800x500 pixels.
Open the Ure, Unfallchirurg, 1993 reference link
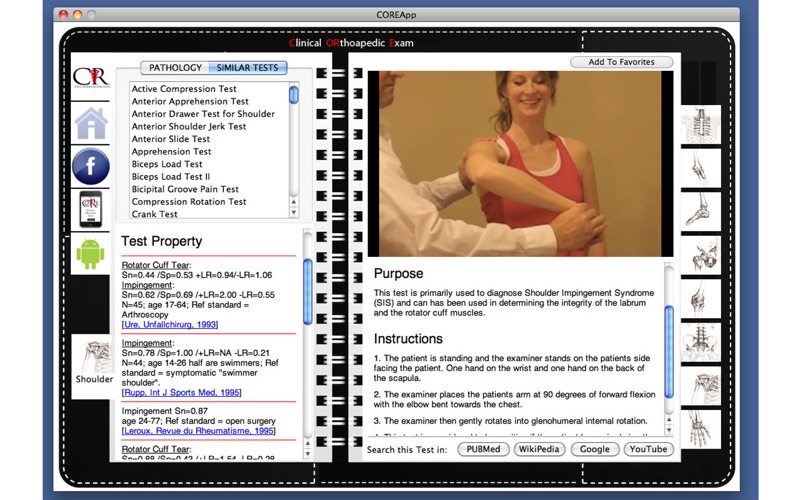pyautogui.click(x=170, y=324)
